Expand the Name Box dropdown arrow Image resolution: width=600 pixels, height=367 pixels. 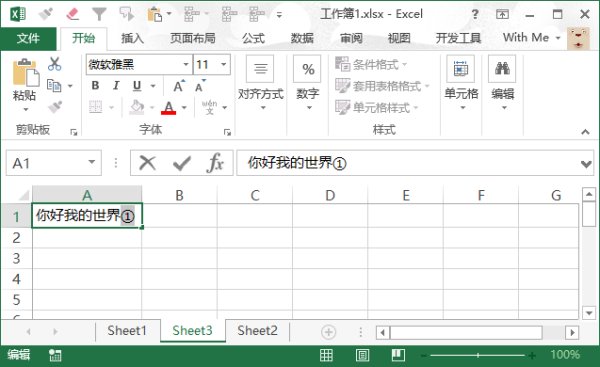(x=92, y=162)
